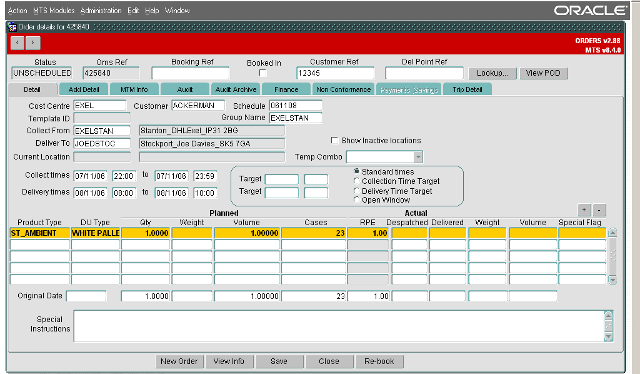Select Collection Time Target radio option
This screenshot has height=374, width=640.
pos(357,181)
